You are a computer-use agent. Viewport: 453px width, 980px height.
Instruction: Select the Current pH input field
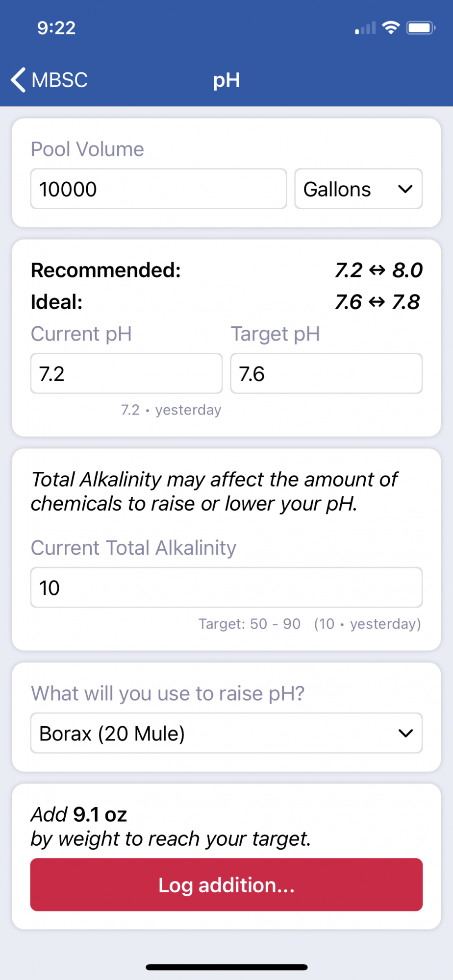[126, 373]
